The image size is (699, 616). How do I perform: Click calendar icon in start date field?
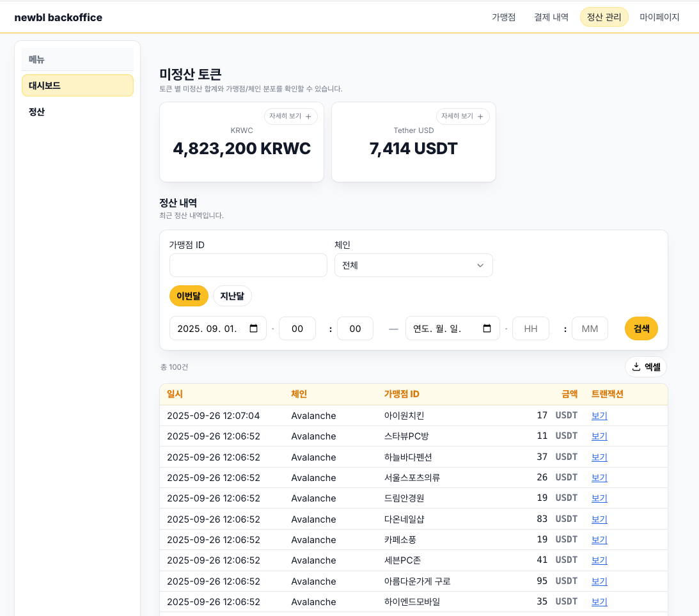click(x=254, y=329)
